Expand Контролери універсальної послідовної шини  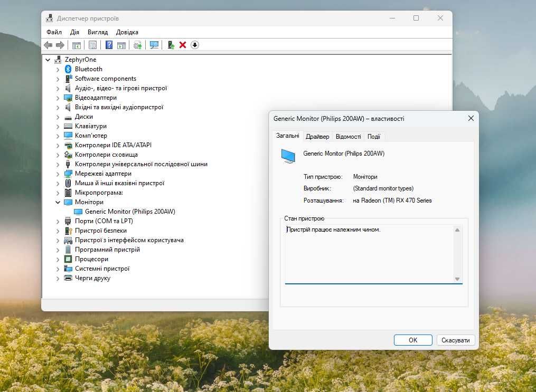pyautogui.click(x=58, y=165)
